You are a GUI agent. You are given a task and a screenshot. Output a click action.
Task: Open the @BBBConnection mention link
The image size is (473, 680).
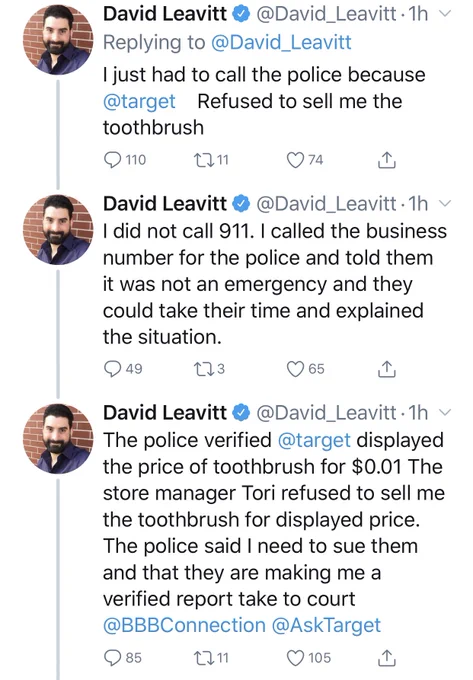click(x=184, y=625)
